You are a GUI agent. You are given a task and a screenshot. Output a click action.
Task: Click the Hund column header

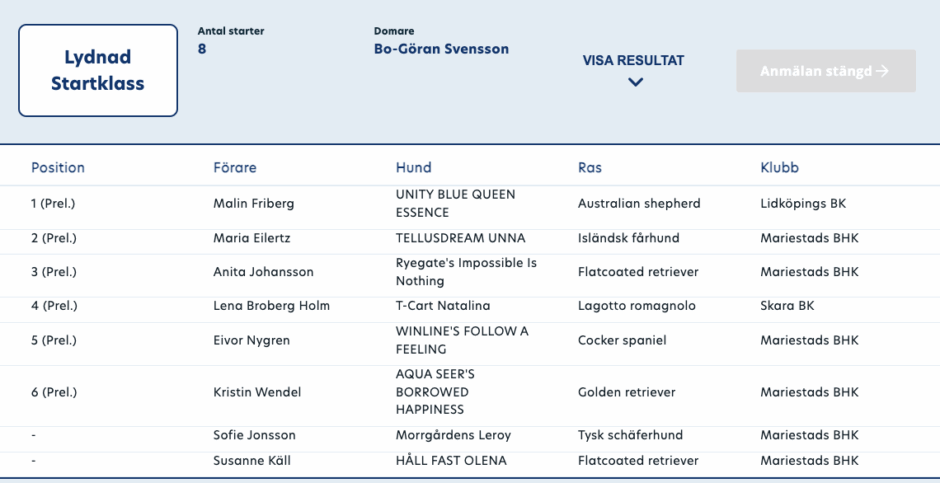414,167
